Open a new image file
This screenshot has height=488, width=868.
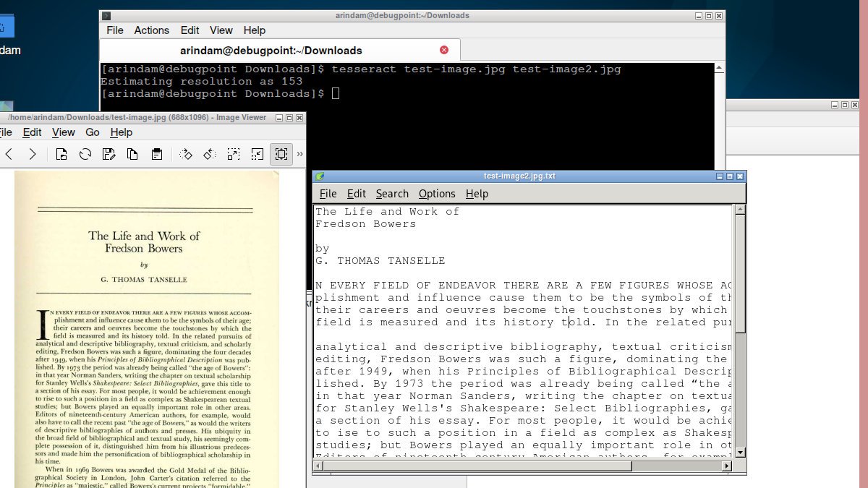click(61, 153)
